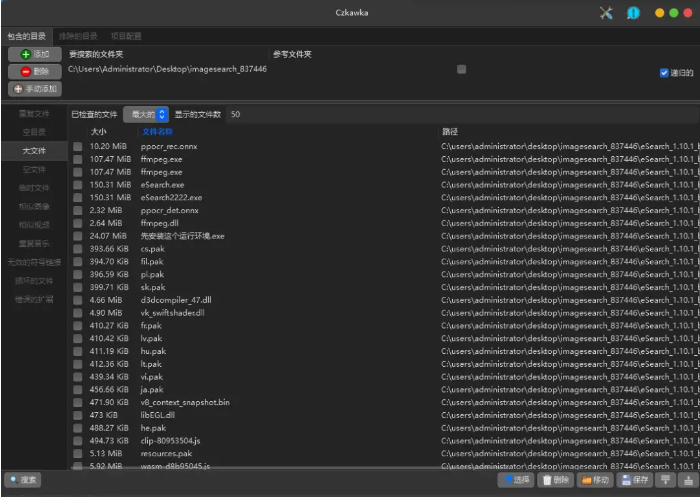This screenshot has height=497, width=700.
Task: Click the 显示的文件数 field showing 50
Action: pos(462,115)
